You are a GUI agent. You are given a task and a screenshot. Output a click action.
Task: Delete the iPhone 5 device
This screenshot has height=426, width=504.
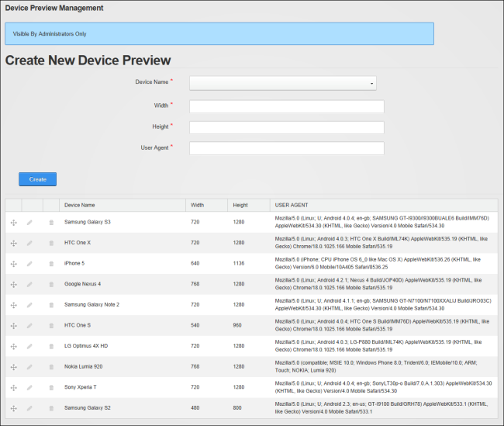(51, 264)
